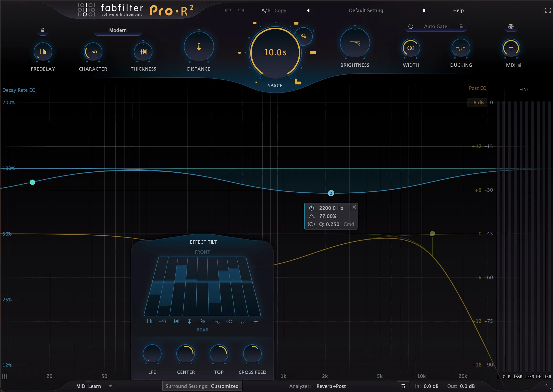This screenshot has height=392, width=553.
Task: Click the freeze snowflake icon
Action: tap(511, 27)
